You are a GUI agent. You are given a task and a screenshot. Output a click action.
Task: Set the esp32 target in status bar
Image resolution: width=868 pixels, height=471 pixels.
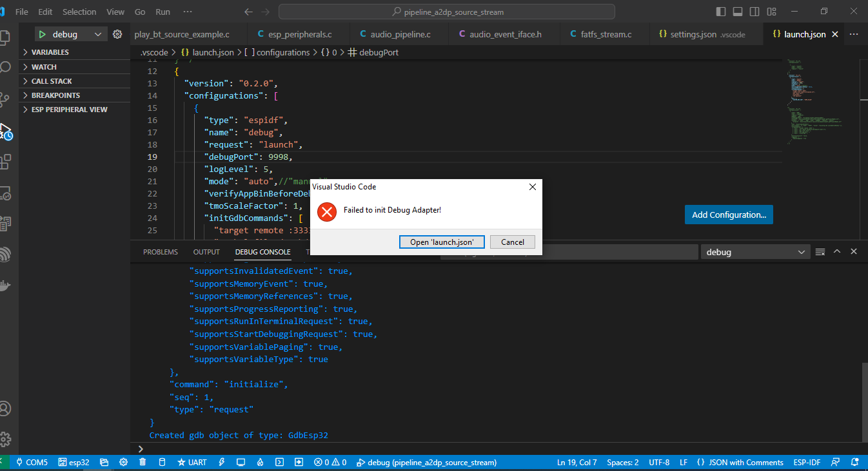click(74, 463)
